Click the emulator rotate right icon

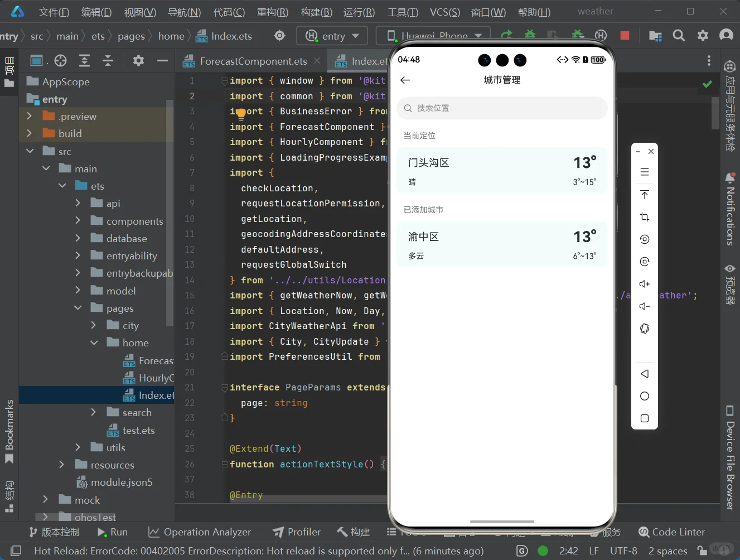click(x=645, y=262)
